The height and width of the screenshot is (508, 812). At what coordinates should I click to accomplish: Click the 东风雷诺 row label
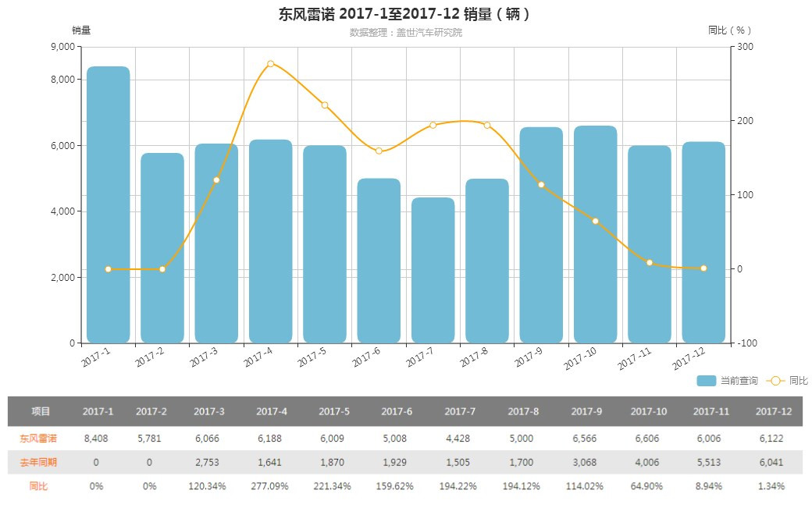pyautogui.click(x=38, y=439)
